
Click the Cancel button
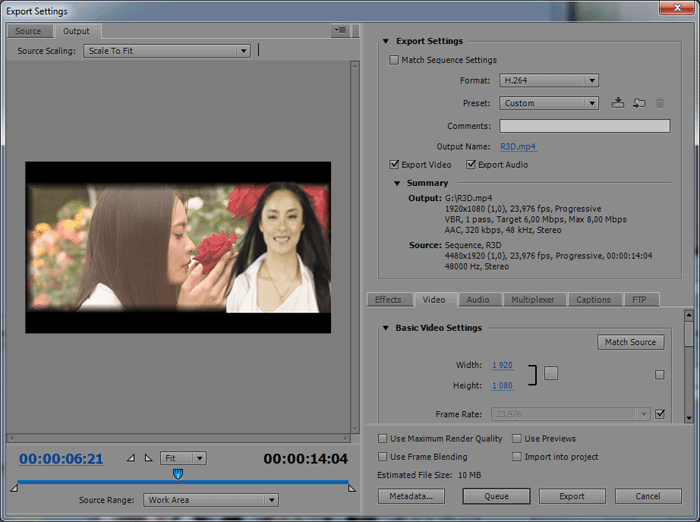pyautogui.click(x=648, y=496)
